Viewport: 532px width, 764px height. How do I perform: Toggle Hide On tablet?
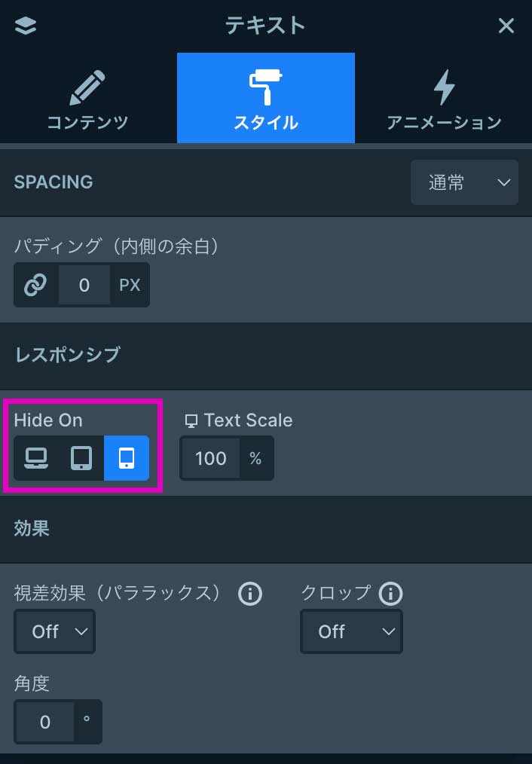pyautogui.click(x=81, y=458)
